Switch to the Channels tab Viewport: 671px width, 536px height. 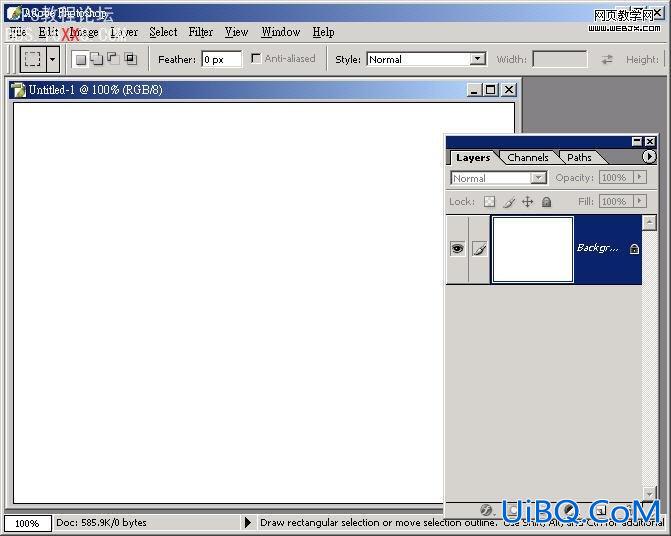528,157
